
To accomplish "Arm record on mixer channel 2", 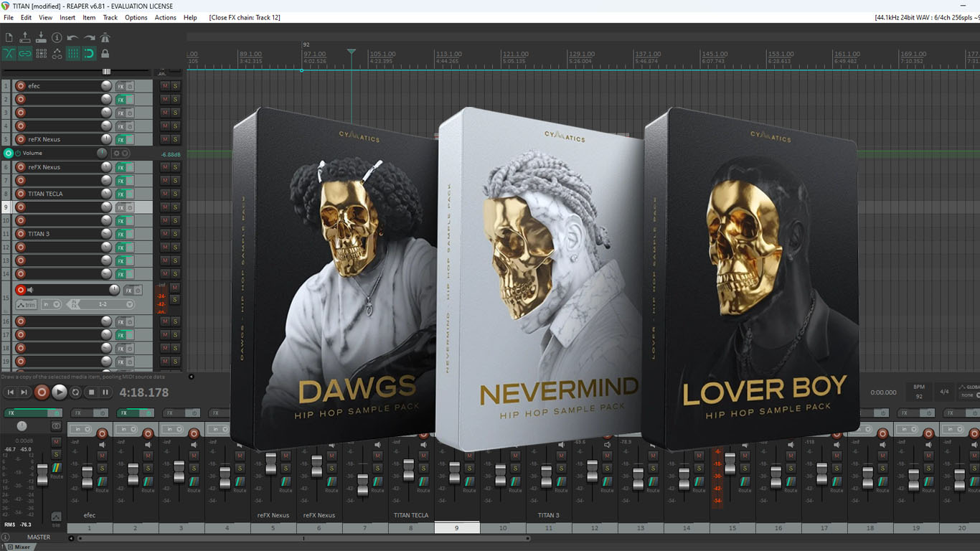I will [x=148, y=433].
